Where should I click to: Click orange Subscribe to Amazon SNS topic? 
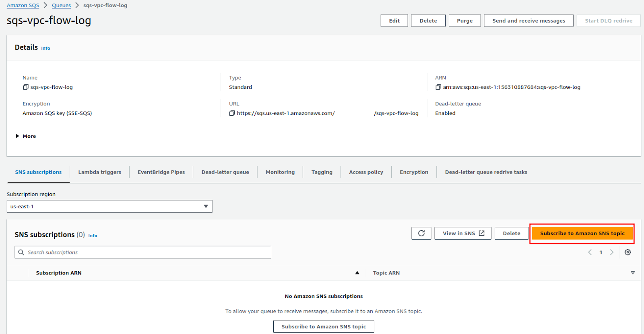point(582,233)
